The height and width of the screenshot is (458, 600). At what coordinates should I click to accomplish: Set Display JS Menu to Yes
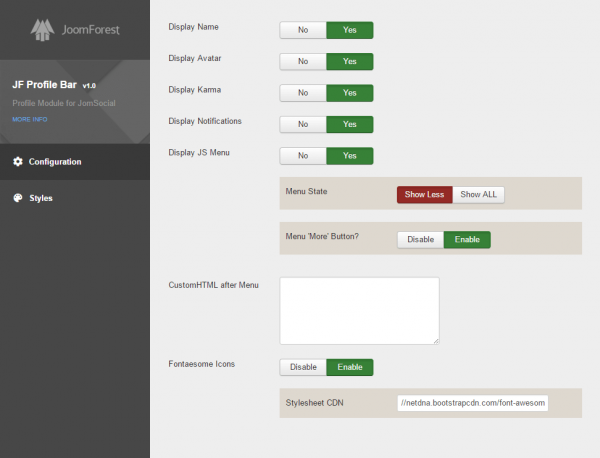coord(350,156)
